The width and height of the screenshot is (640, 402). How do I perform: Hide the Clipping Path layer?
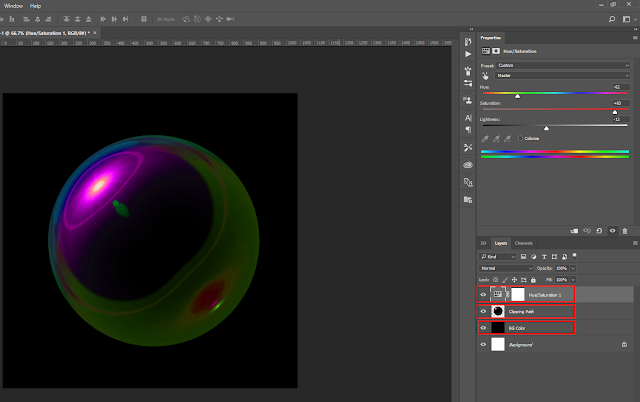coord(483,311)
